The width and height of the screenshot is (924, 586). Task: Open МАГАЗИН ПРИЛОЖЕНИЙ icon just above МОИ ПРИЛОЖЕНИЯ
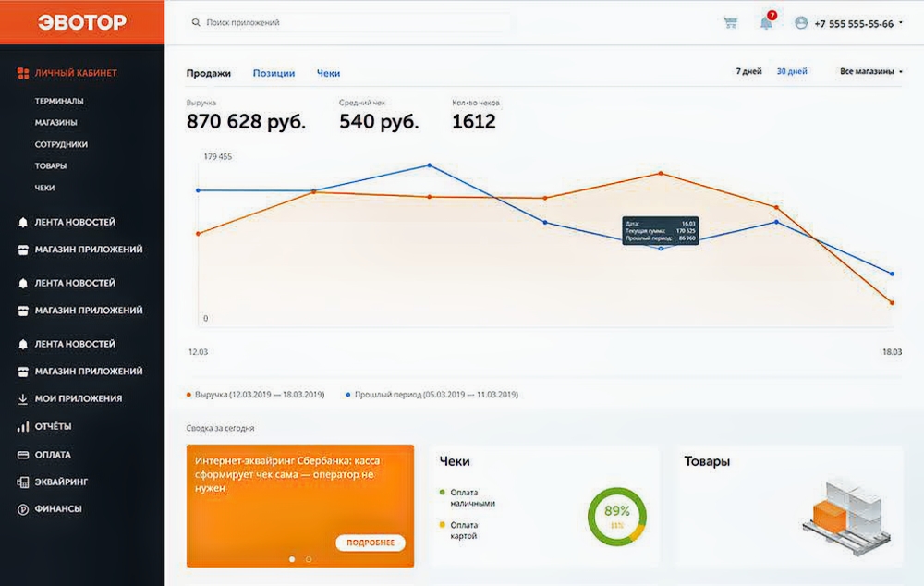(23, 372)
